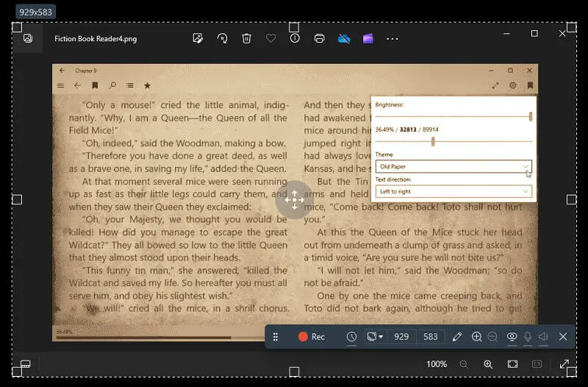Screen dimensions: 588x387
Task: Select the pencil annotation tool in recorder
Action: 456,337
